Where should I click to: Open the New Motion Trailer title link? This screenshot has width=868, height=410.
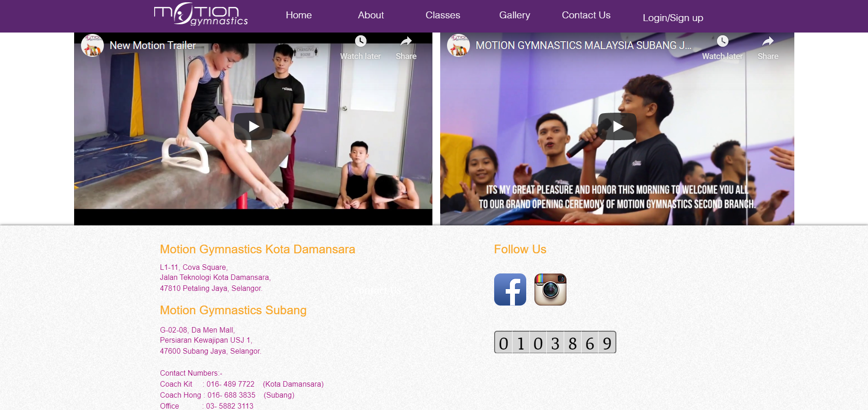tap(153, 45)
